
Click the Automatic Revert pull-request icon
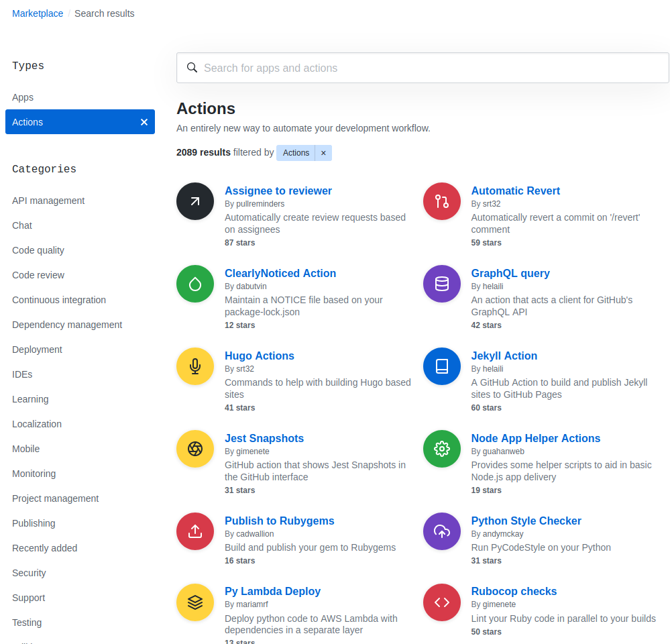pos(441,201)
